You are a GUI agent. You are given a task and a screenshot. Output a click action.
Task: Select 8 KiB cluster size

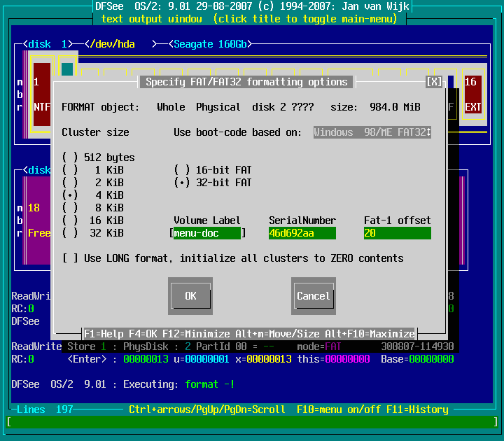click(70, 208)
